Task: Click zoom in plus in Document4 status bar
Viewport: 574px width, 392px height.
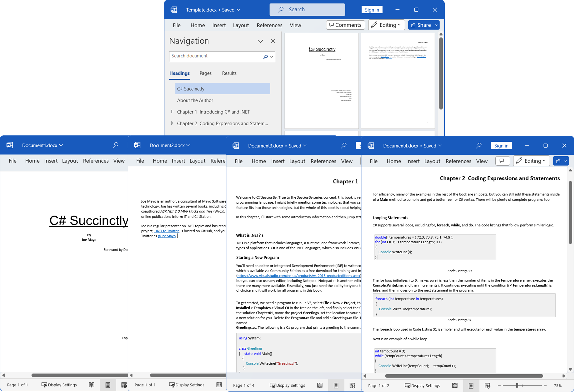Action: (x=545, y=385)
